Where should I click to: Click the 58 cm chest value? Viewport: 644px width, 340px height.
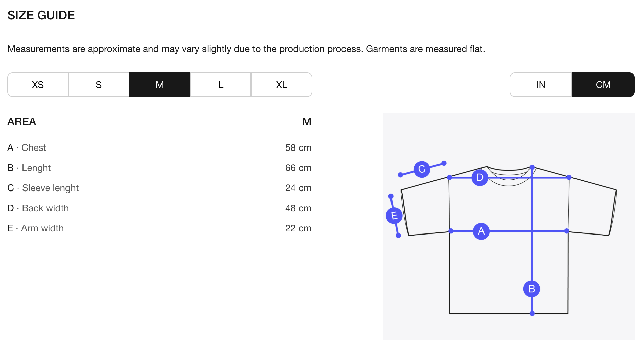pos(298,148)
